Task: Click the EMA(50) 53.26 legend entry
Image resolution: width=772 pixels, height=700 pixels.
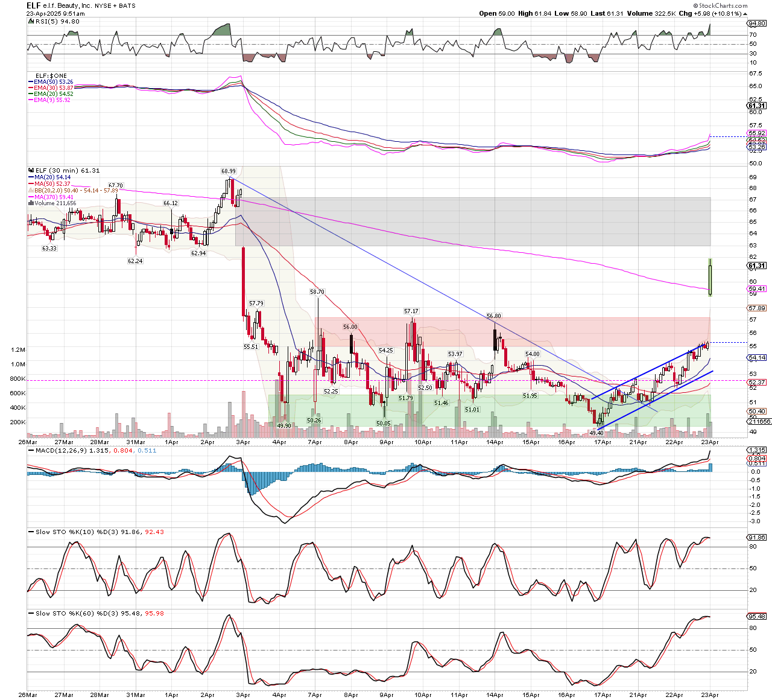Action: (51, 82)
